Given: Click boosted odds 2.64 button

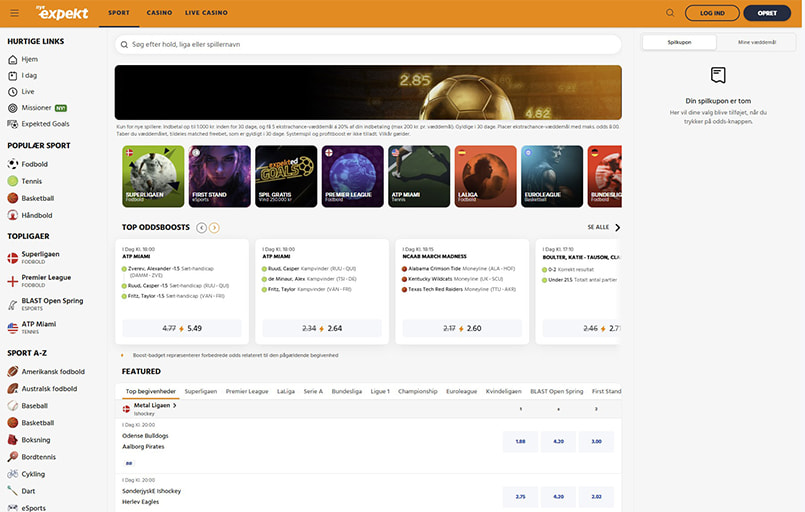Looking at the screenshot, I should (x=322, y=328).
